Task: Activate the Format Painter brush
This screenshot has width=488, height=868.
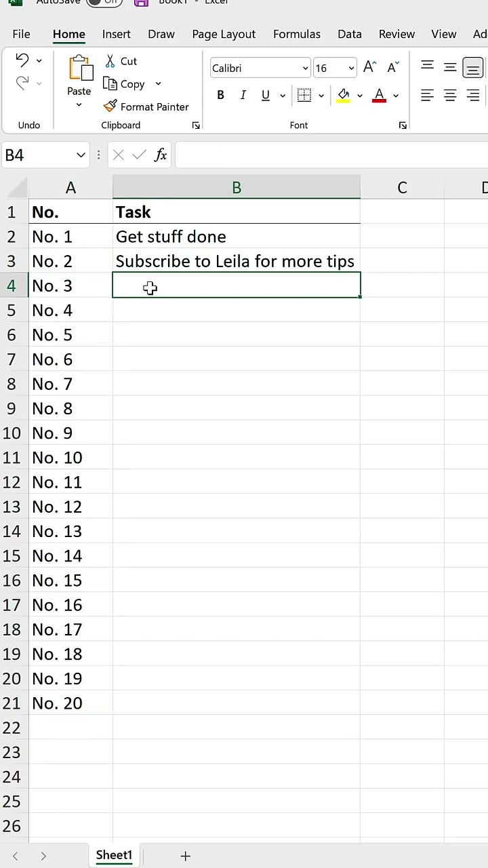Action: coord(110,106)
